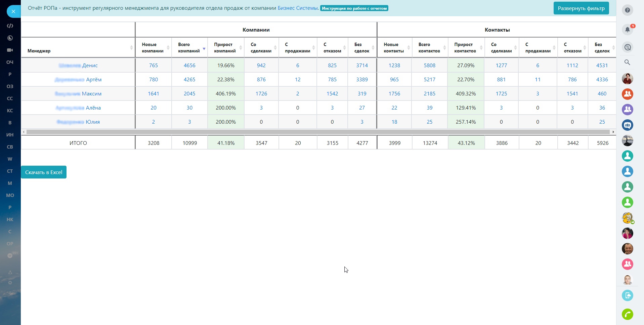Open the dark blue group chat icon

click(627, 125)
